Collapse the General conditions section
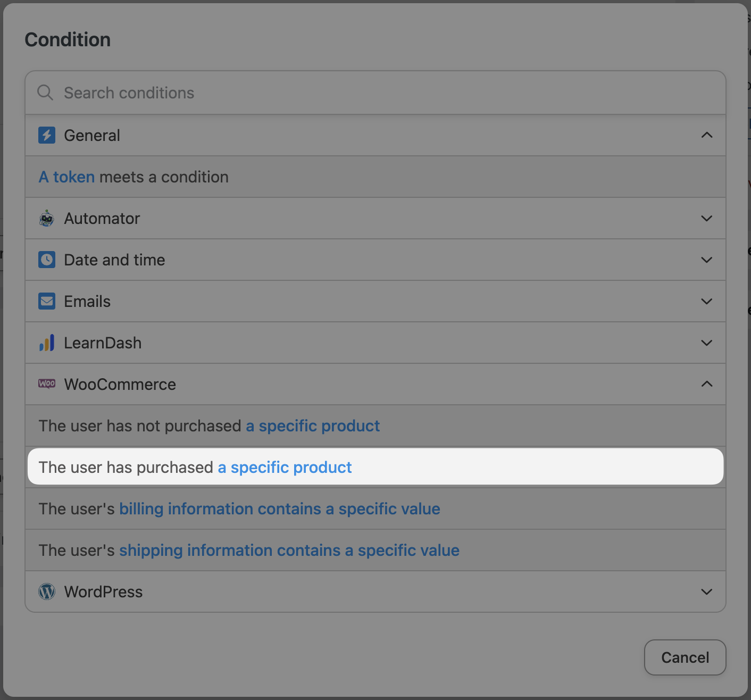751x700 pixels. click(706, 135)
